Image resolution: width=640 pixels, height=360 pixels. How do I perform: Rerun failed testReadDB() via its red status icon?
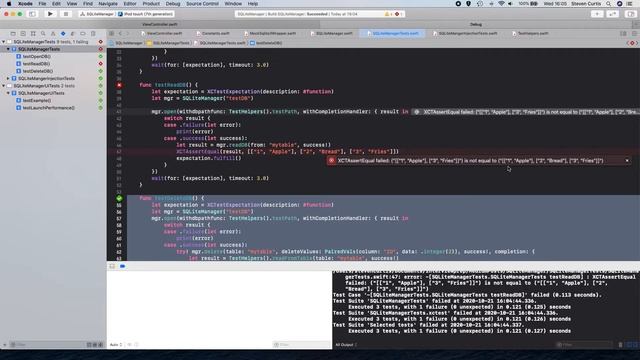pos(100,64)
